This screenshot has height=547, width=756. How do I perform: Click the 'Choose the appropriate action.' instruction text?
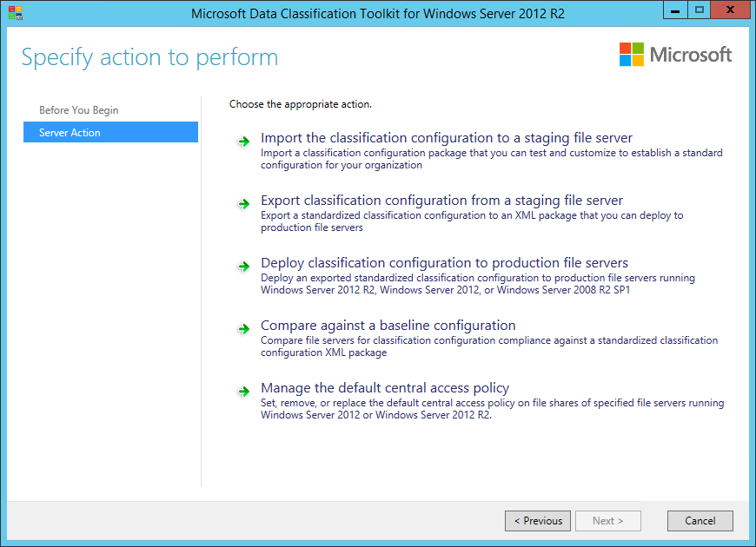tap(301, 104)
